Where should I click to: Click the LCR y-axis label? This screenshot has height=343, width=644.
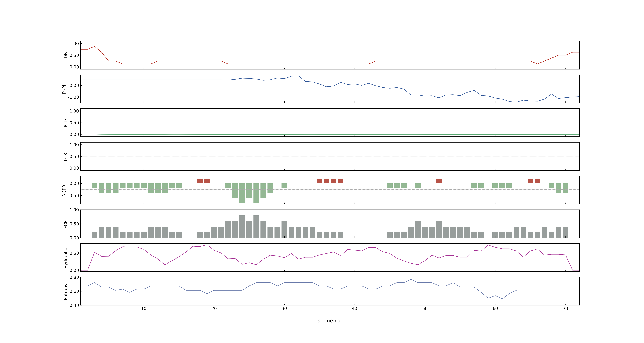(x=66, y=157)
